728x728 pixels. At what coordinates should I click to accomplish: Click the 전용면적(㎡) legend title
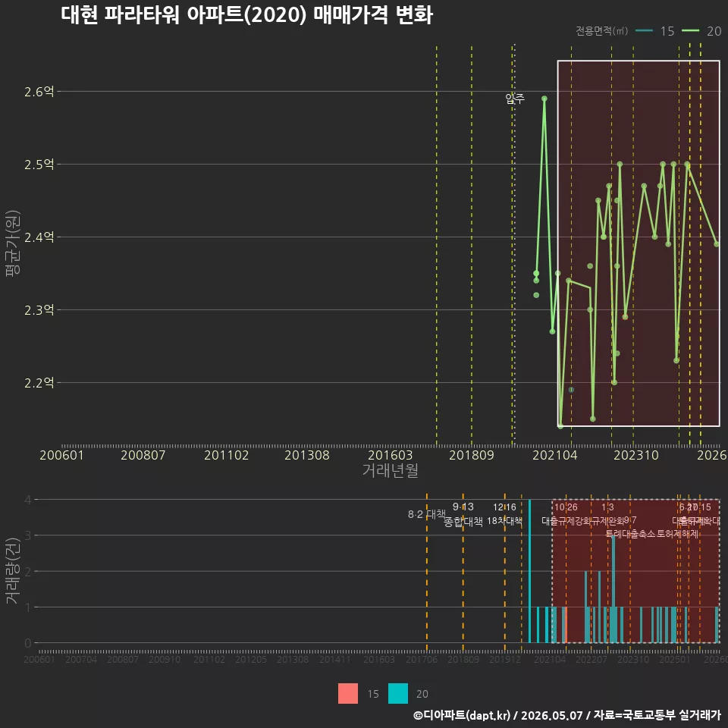[601, 30]
